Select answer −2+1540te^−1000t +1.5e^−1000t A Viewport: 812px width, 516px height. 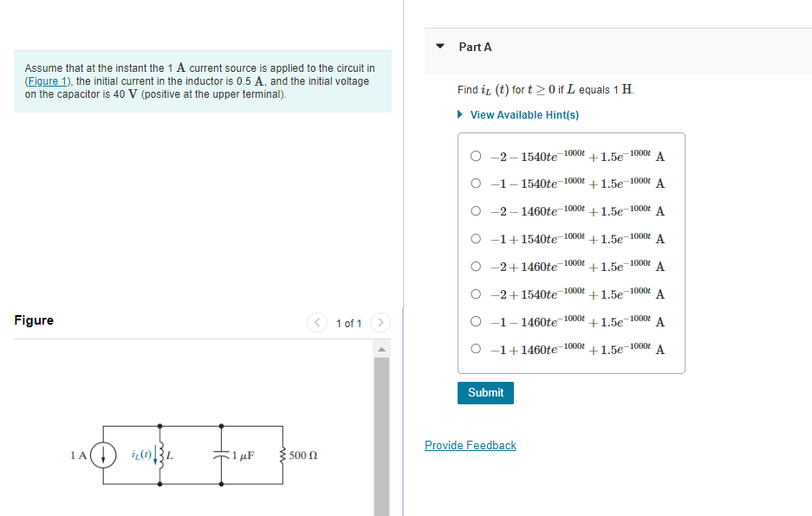click(476, 294)
